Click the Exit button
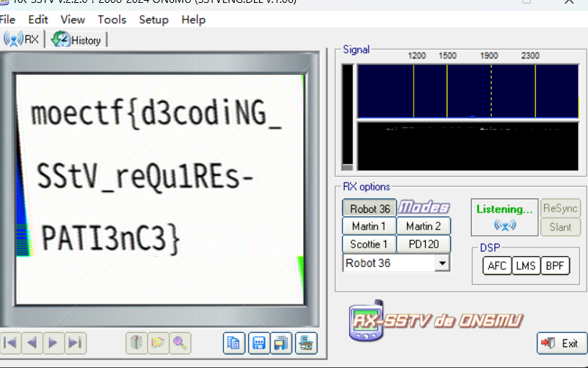588x368 pixels. pyautogui.click(x=562, y=343)
